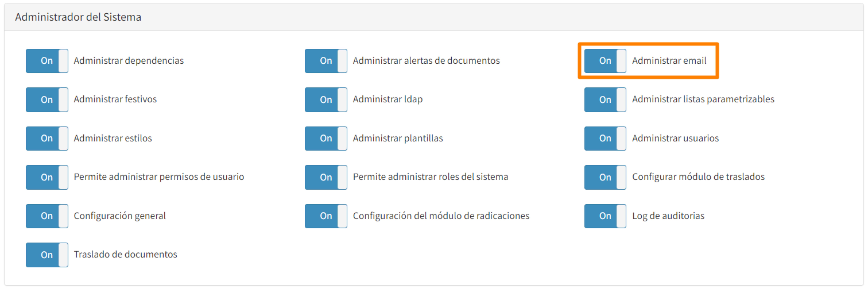Disable Administrar plantillas switch

(x=326, y=138)
